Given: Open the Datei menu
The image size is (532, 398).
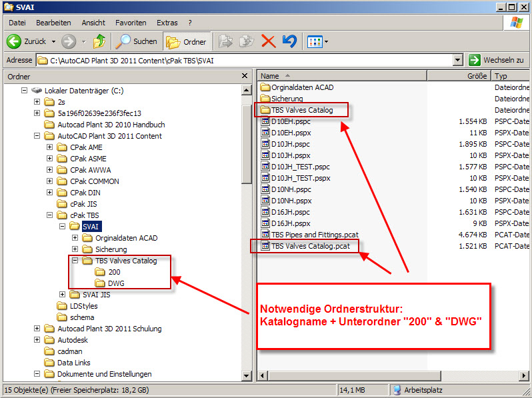Looking at the screenshot, I should [x=17, y=23].
